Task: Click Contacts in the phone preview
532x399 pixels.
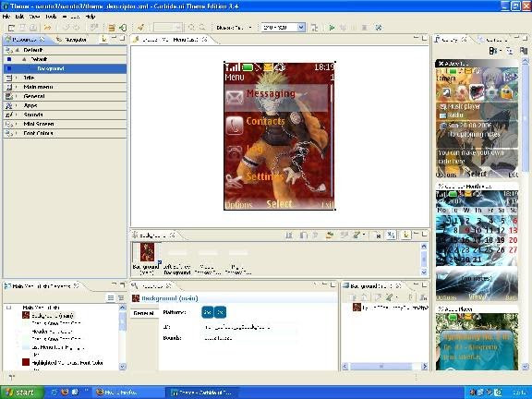Action: pyautogui.click(x=265, y=121)
